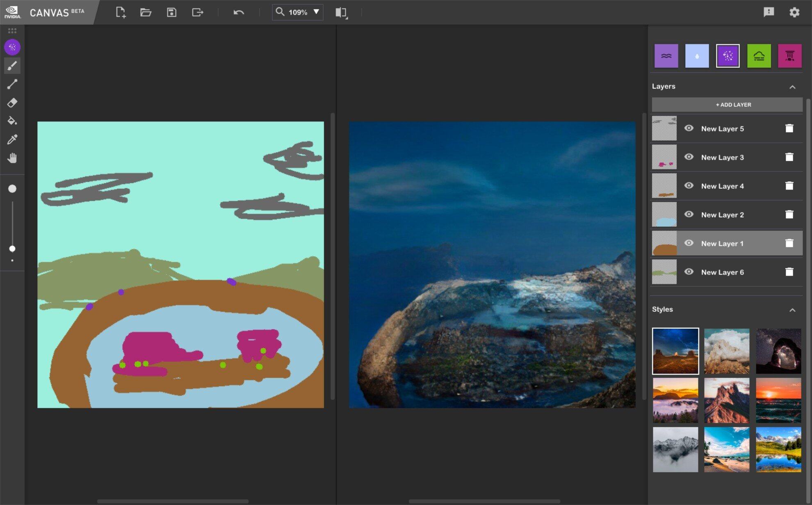Save the project using the floppy icon
The height and width of the screenshot is (505, 812).
(171, 12)
